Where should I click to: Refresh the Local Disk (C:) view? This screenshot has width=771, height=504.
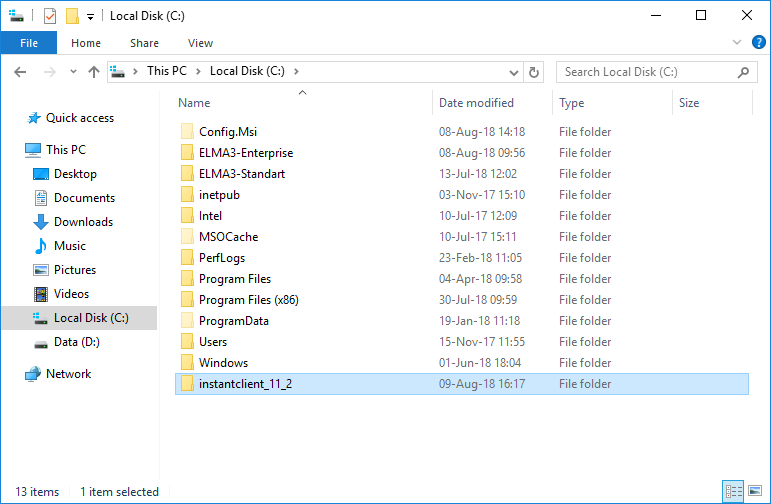coord(534,72)
